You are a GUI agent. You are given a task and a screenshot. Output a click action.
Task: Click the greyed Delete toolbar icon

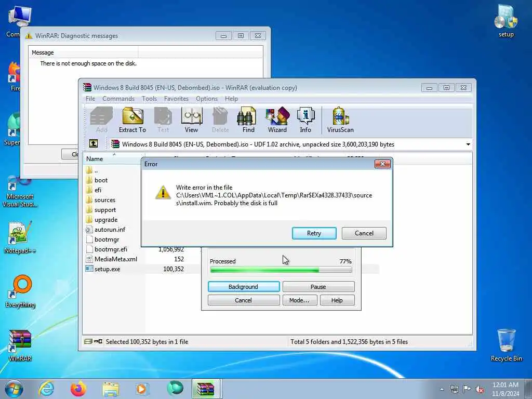tap(220, 119)
